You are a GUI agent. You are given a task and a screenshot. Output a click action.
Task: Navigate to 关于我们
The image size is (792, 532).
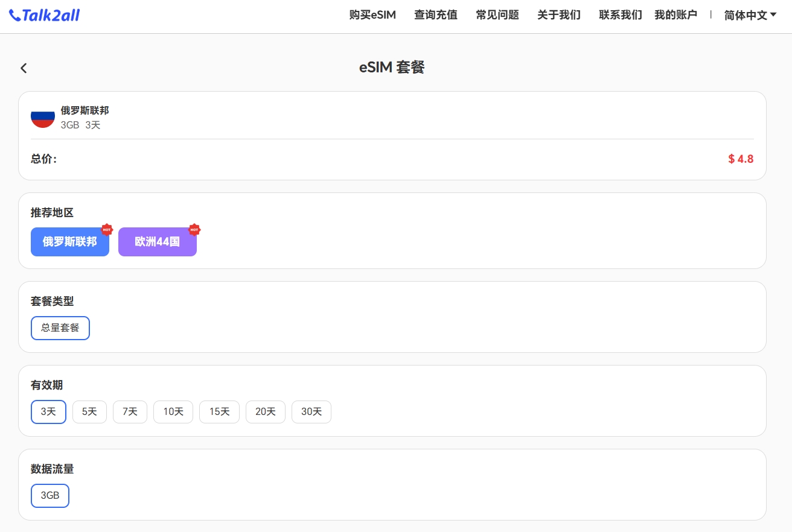[x=558, y=15]
